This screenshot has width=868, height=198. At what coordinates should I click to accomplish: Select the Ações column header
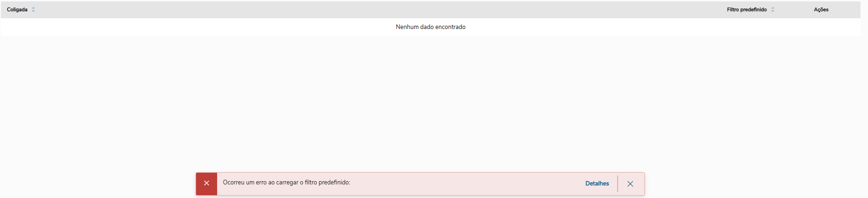click(x=821, y=9)
